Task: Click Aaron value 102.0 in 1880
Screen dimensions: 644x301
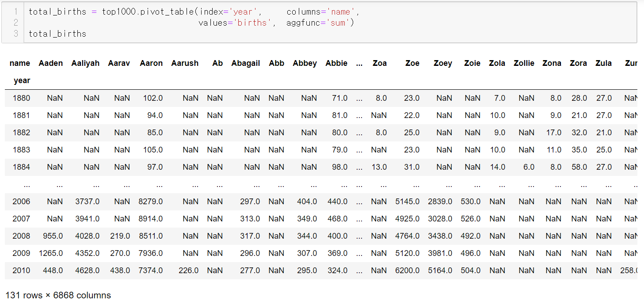Action: pos(153,98)
